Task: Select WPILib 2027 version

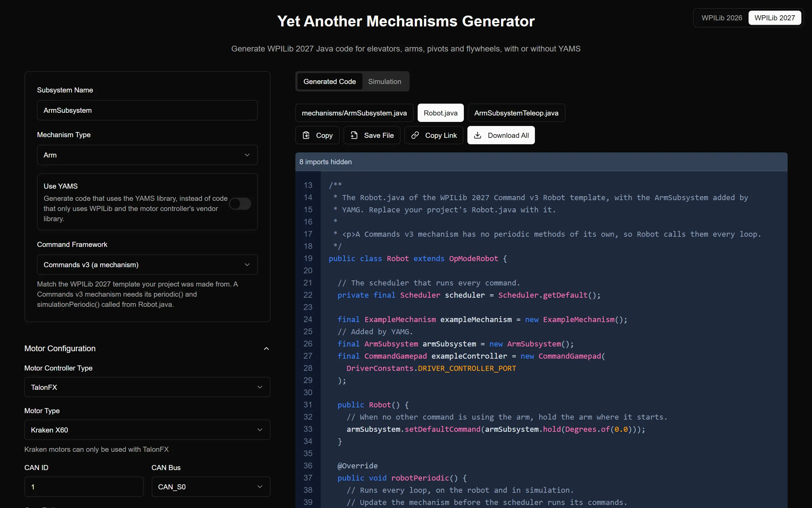Action: point(774,18)
